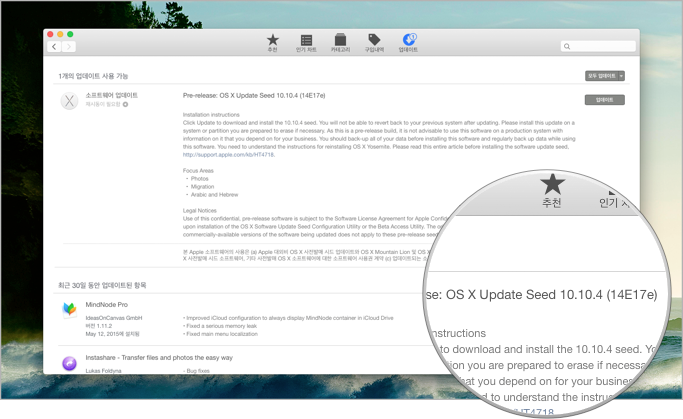
Task: Minimize the App Store window with the yellow button
Action: [60, 34]
